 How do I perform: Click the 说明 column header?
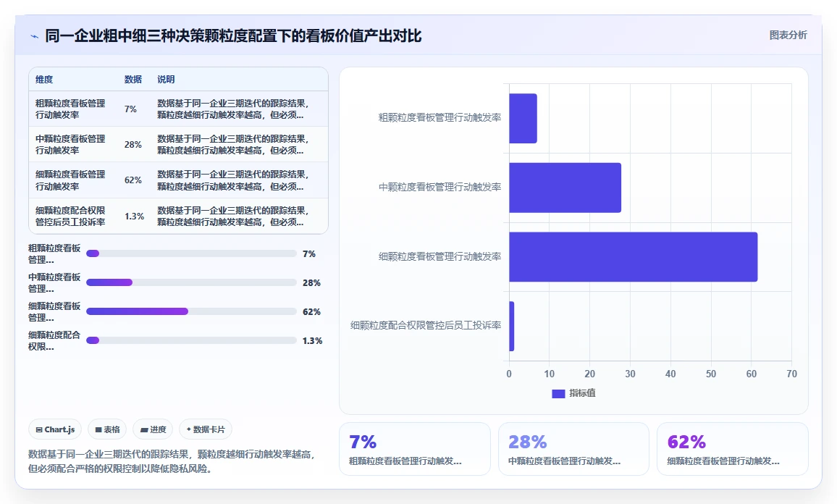[166, 80]
